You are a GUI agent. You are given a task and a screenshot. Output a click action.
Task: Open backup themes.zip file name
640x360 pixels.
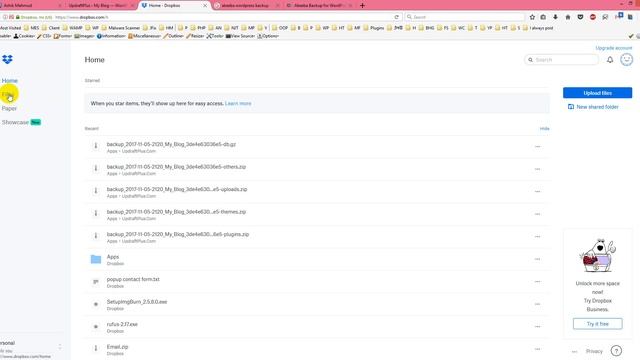coord(176,212)
